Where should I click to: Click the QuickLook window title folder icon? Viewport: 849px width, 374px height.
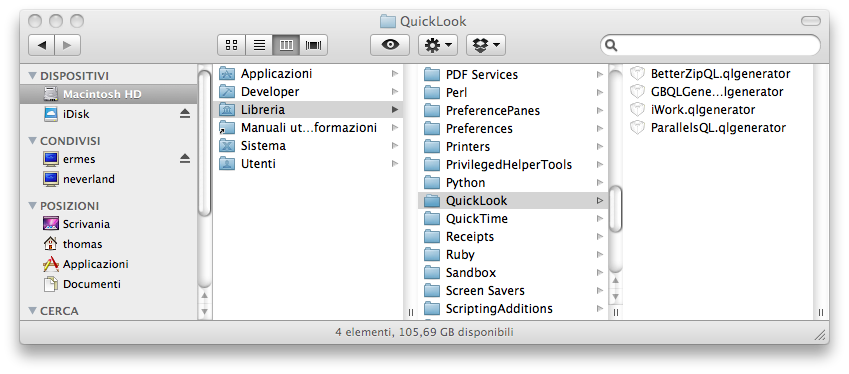coord(388,21)
